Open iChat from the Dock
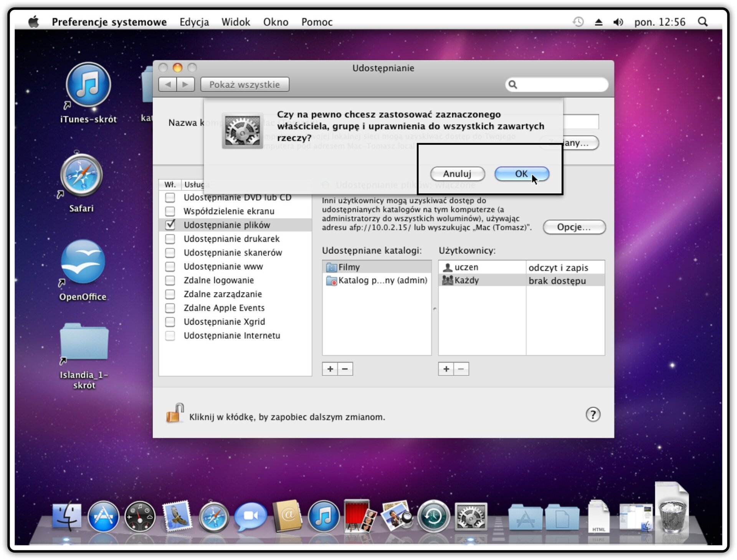The width and height of the screenshot is (737, 560). pyautogui.click(x=250, y=517)
